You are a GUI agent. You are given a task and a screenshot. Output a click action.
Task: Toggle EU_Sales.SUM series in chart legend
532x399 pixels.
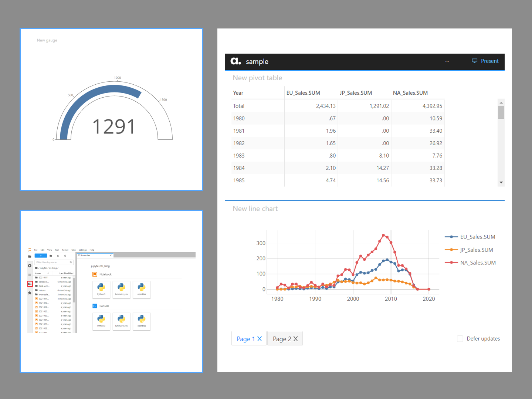click(x=477, y=237)
